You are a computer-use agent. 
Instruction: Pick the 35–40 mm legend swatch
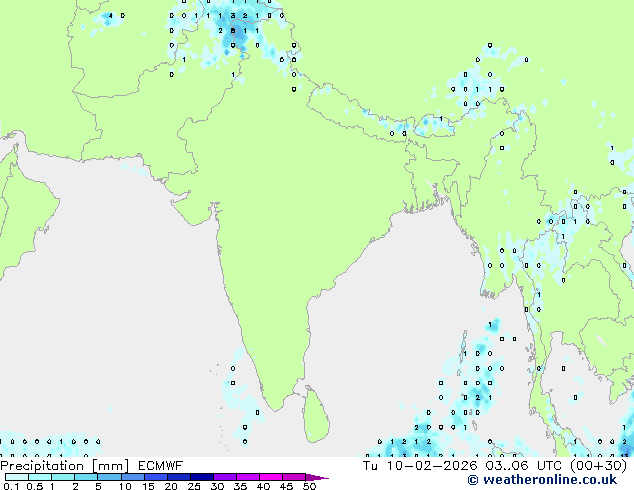point(247,477)
